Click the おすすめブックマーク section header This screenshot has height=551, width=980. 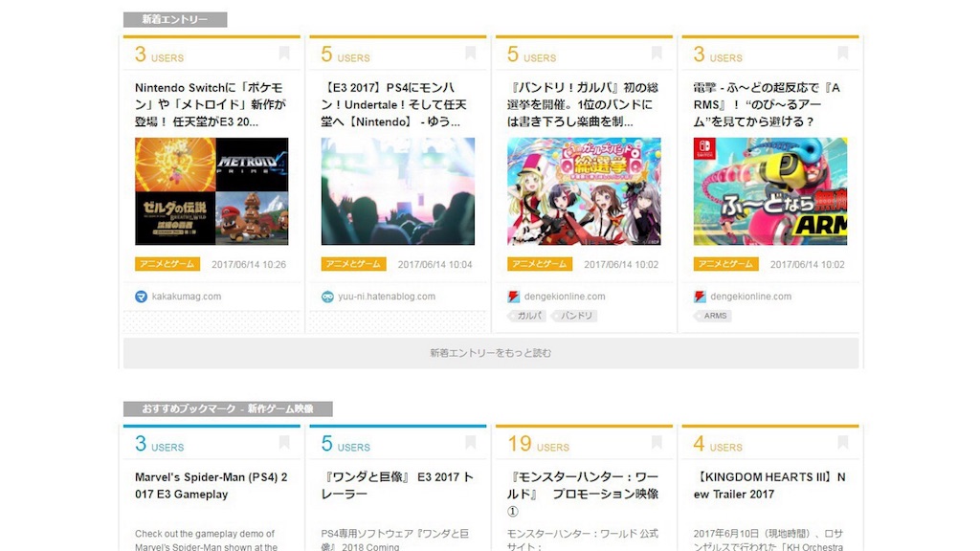(x=228, y=408)
